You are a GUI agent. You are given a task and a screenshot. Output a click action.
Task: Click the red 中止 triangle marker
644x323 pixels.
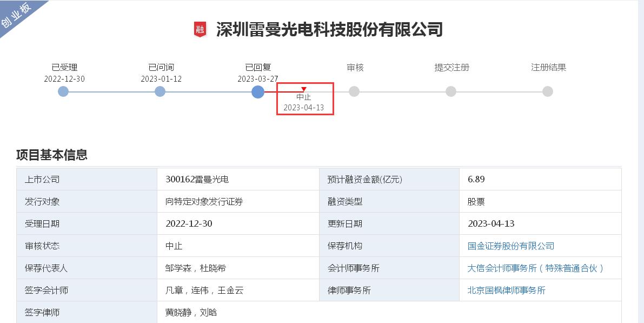(303, 89)
